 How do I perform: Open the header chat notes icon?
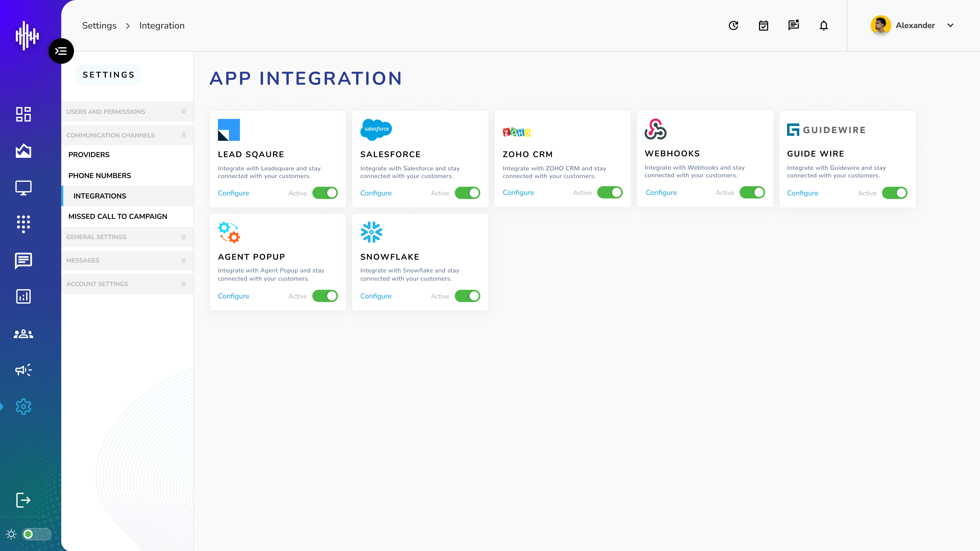click(794, 25)
